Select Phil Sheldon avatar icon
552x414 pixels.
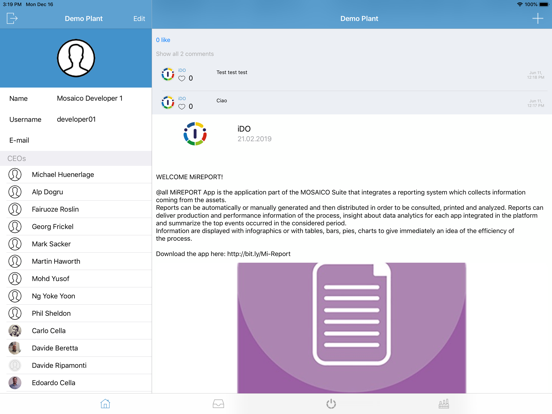[x=15, y=313]
